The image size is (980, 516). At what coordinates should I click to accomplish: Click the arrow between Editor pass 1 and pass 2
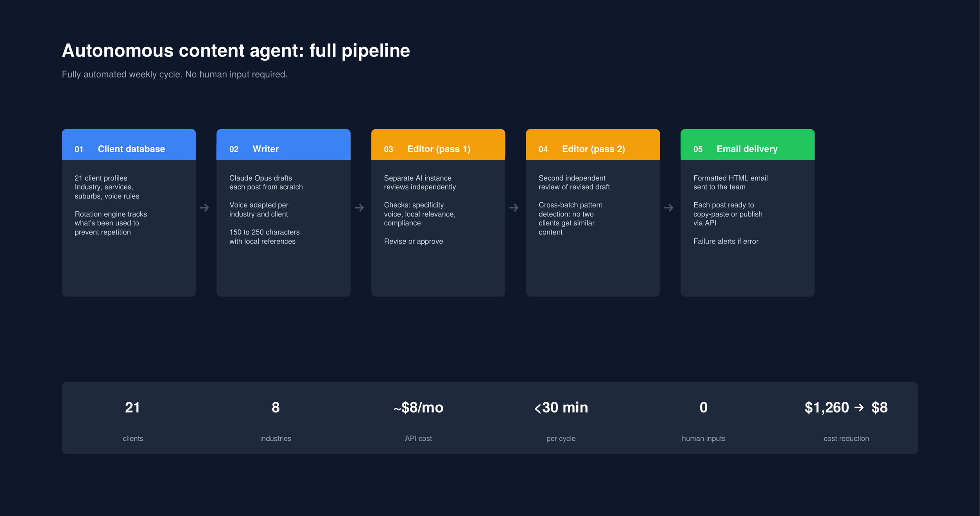click(x=514, y=207)
